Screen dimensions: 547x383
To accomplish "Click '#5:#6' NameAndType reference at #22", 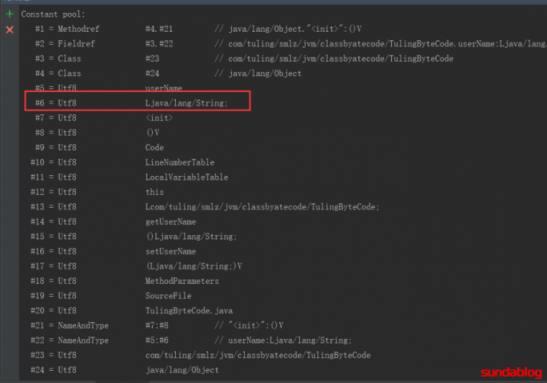I will (x=157, y=340).
